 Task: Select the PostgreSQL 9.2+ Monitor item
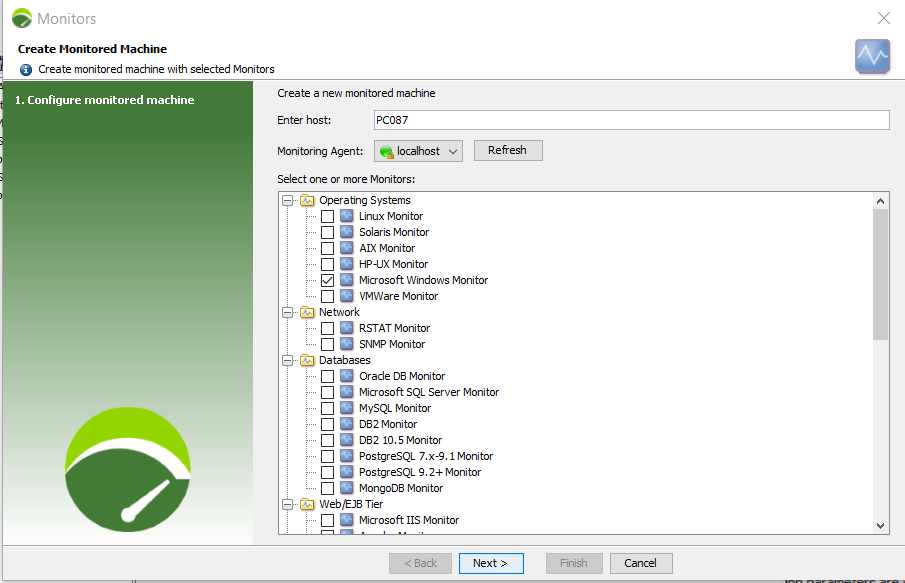click(x=419, y=472)
